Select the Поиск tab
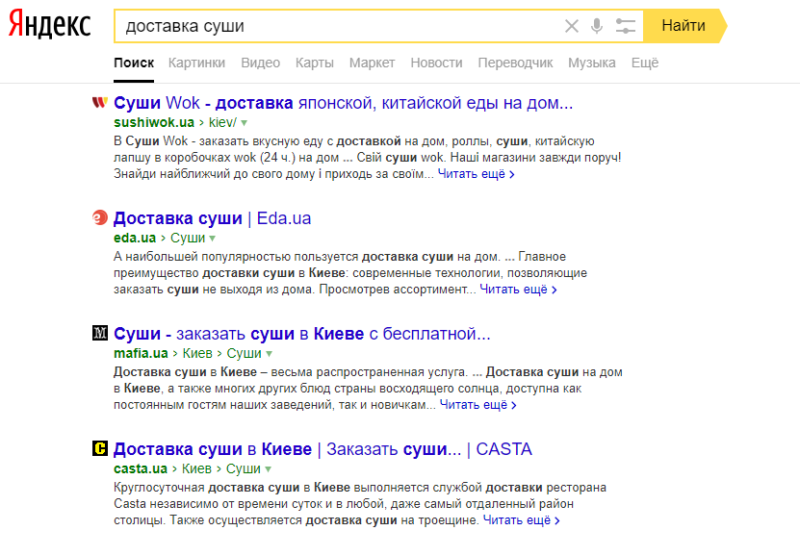 pos(134,63)
